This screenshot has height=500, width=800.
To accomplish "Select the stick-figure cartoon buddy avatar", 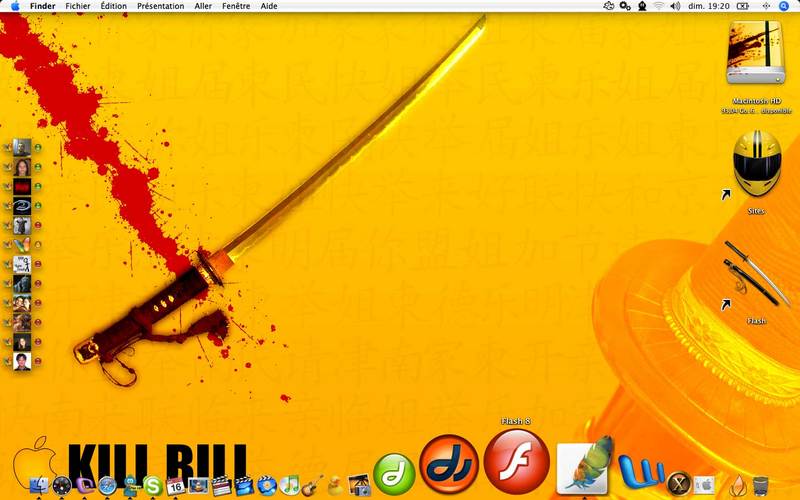I will [22, 264].
